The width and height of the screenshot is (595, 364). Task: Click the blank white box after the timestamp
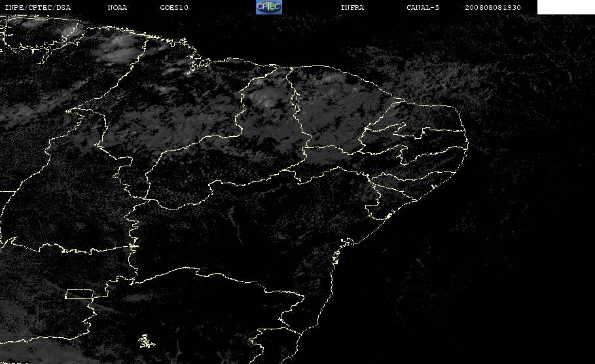click(x=566, y=7)
